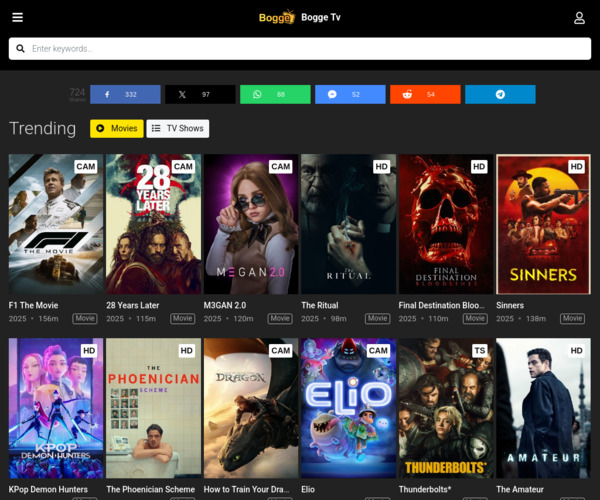Share via Messenger button
Viewport: 600px width, 500px height.
[x=350, y=94]
